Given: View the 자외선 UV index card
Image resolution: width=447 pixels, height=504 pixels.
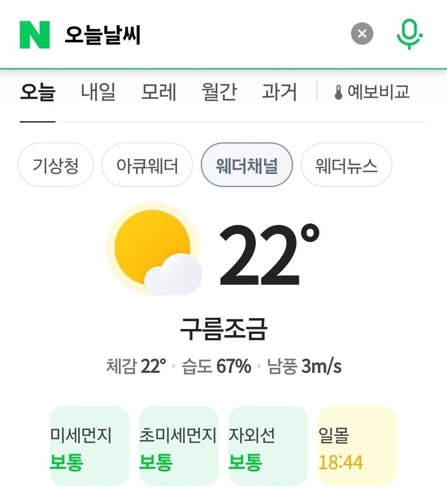Looking at the screenshot, I should (268, 446).
